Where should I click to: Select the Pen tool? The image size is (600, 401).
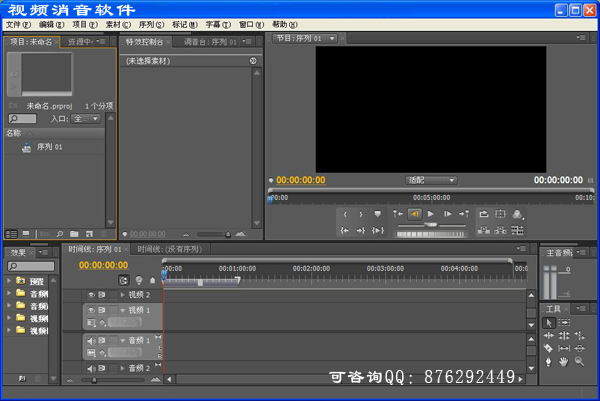click(x=548, y=362)
